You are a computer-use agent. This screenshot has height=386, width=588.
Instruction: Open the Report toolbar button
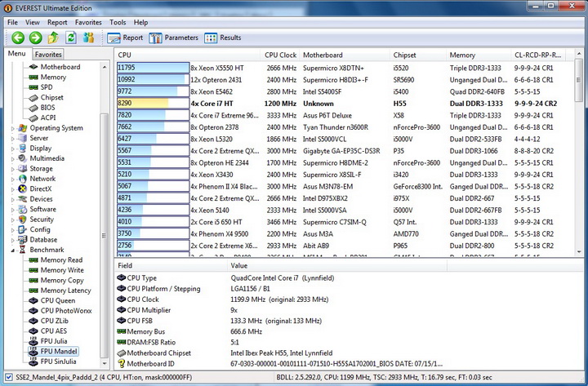(125, 38)
